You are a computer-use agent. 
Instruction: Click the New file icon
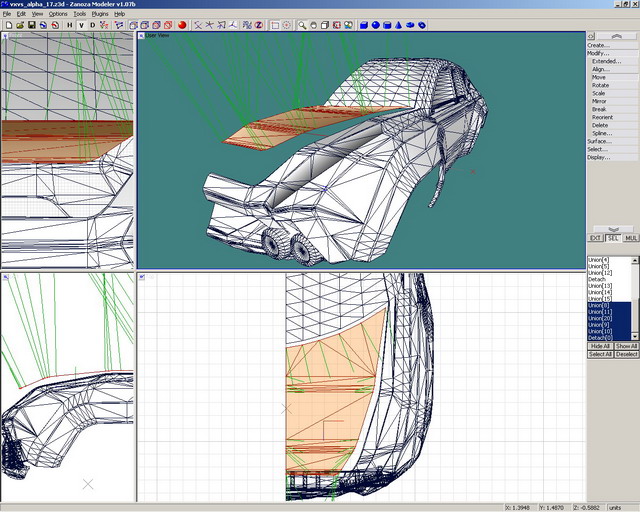point(7,25)
